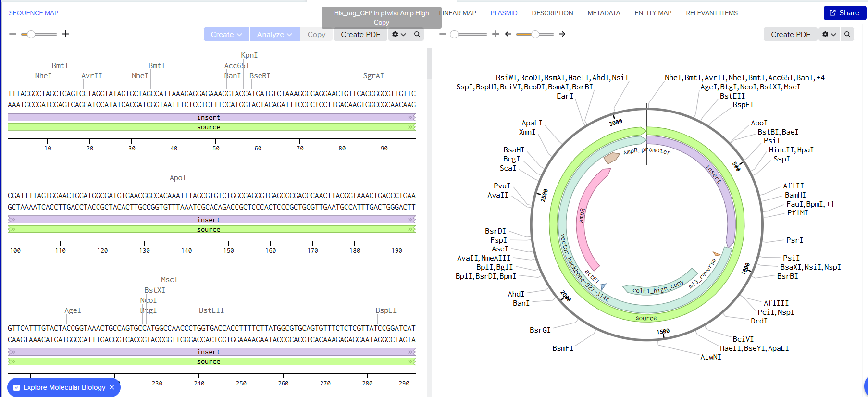The height and width of the screenshot is (397, 868).
Task: Rotate plasmid using the left arrow icon
Action: (x=508, y=34)
